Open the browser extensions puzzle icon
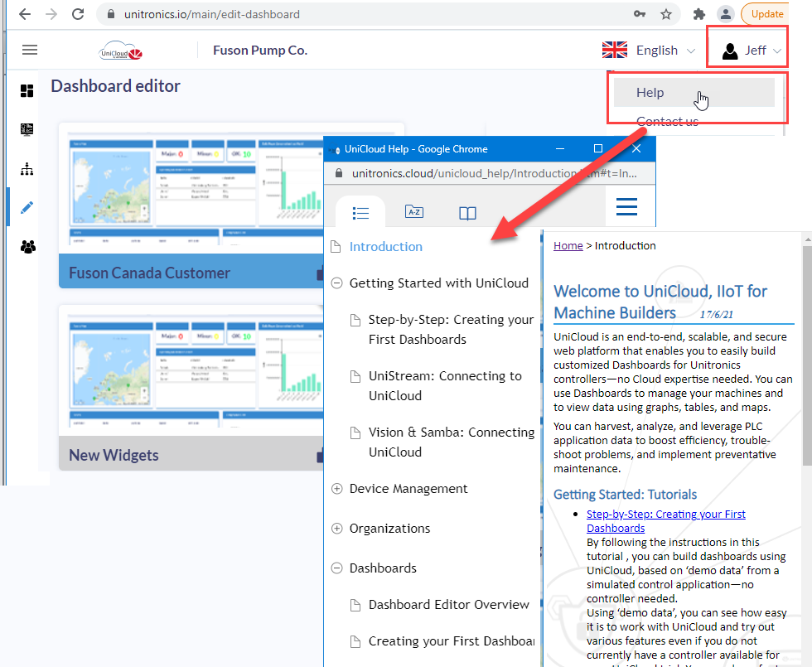Screen dimensions: 812x667 pyautogui.click(x=699, y=14)
